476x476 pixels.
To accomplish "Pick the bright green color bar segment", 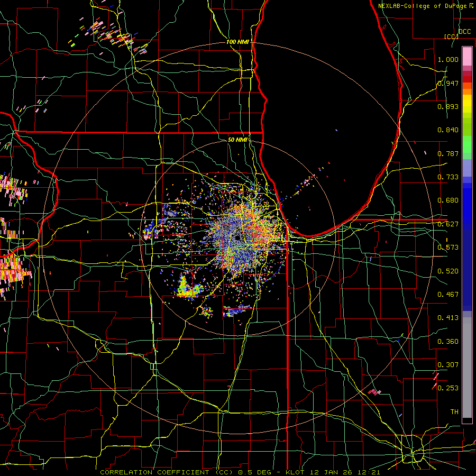I will tap(467, 144).
